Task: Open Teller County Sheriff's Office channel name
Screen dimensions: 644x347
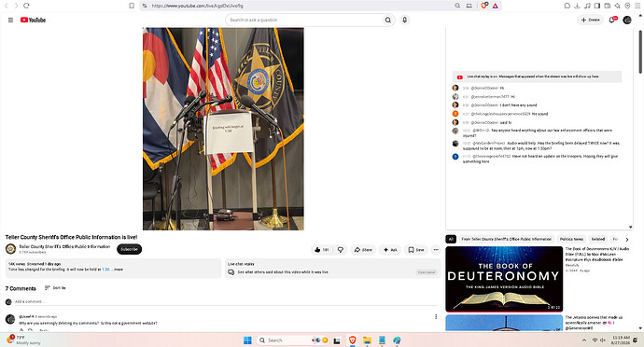Action: (x=64, y=247)
